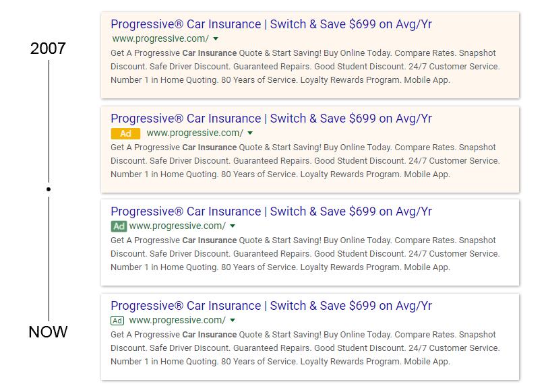Open headline link of the yellow-badge ad
The image size is (548, 392).
271,119
